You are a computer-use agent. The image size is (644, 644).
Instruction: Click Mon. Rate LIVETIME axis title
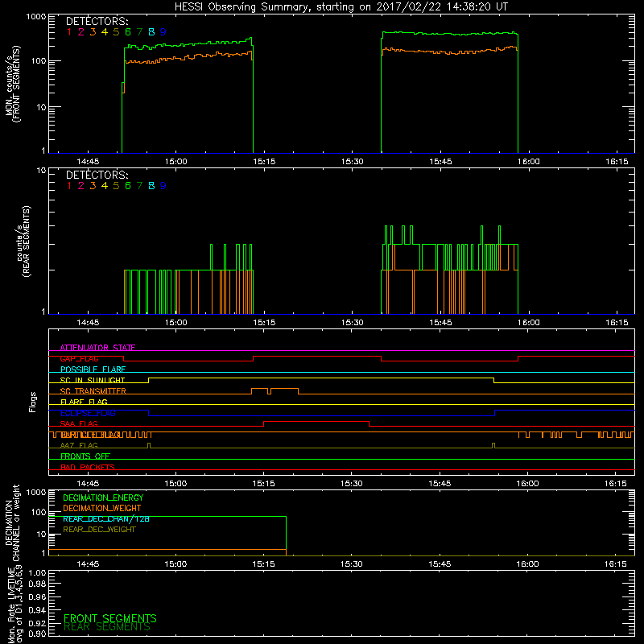click(14, 605)
